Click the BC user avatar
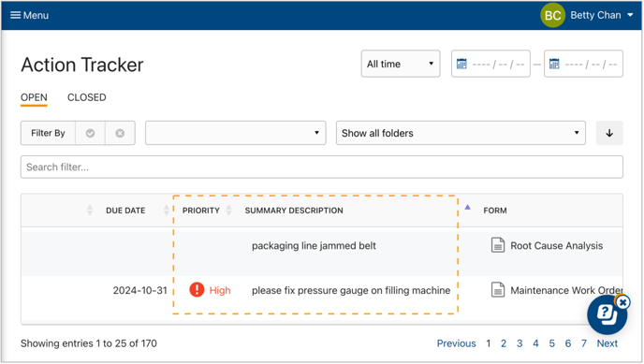Screen dimensions: 644x364 coord(552,15)
